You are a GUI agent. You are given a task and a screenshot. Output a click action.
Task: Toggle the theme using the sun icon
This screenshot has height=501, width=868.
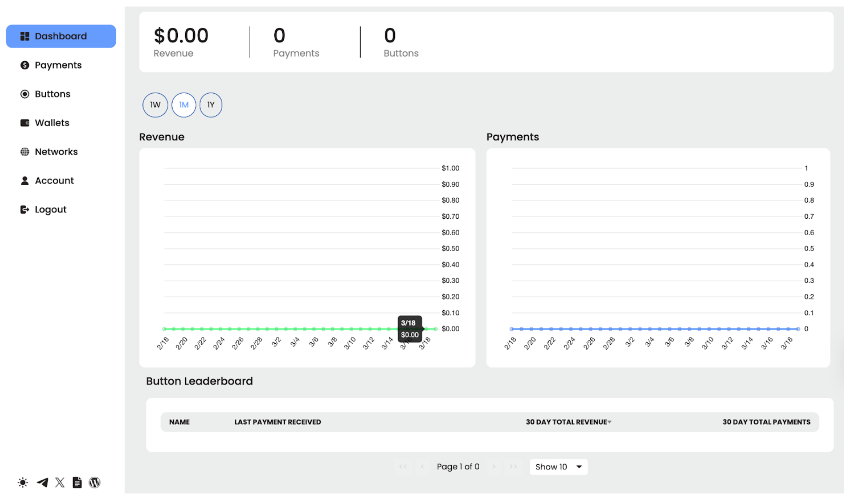point(22,482)
